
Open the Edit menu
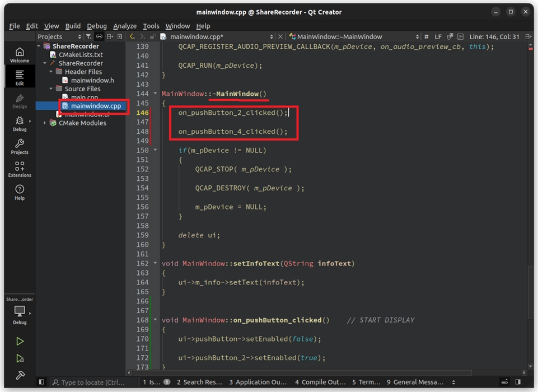click(x=32, y=26)
